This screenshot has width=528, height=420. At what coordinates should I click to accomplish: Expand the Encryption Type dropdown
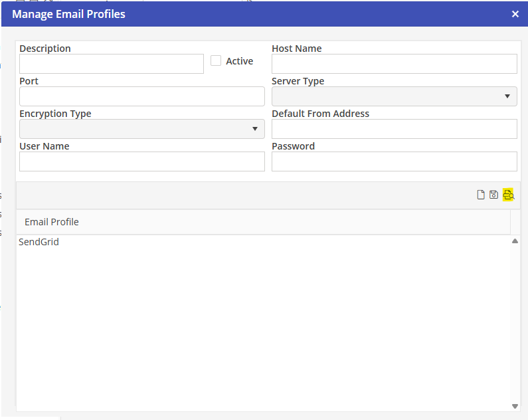[141, 129]
